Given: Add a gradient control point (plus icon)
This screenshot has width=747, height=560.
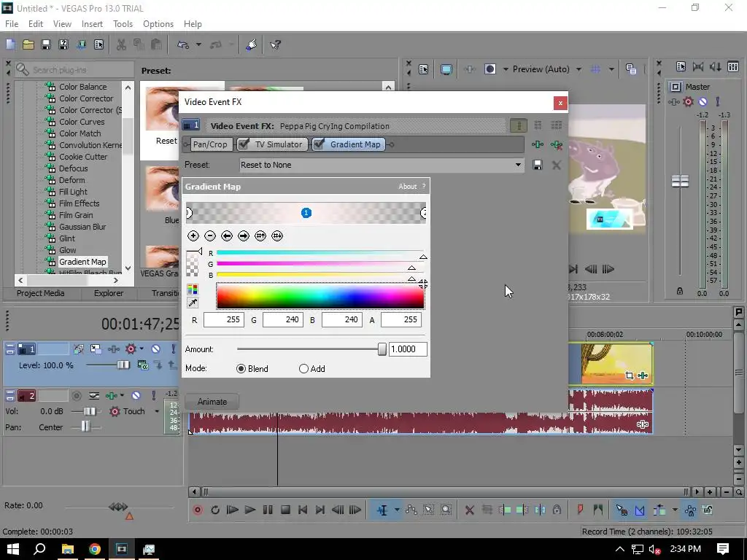Looking at the screenshot, I should pyautogui.click(x=193, y=236).
